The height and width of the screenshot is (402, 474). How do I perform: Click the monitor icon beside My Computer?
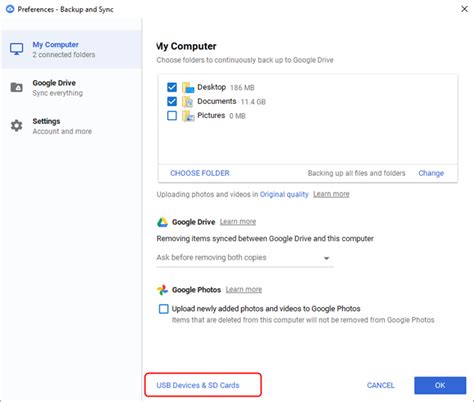pos(16,49)
